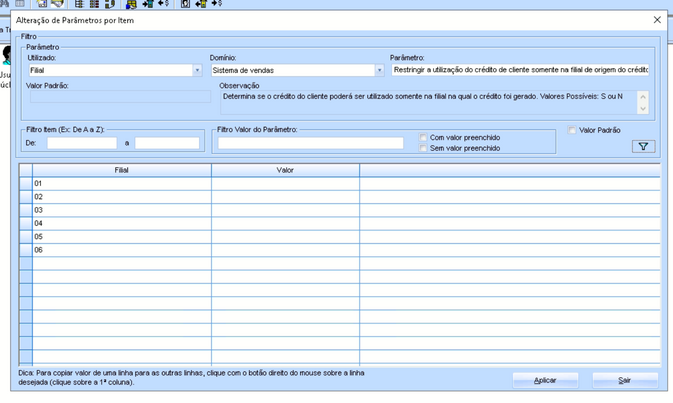673x403 pixels.
Task: Click the row selector beside Filial 05
Action: 25,236
